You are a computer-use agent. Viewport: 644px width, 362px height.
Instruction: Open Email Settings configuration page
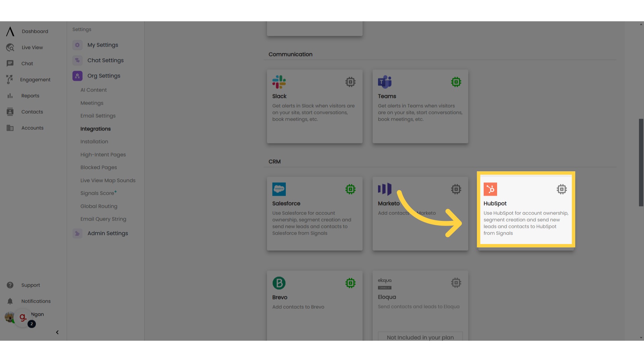pyautogui.click(x=98, y=116)
